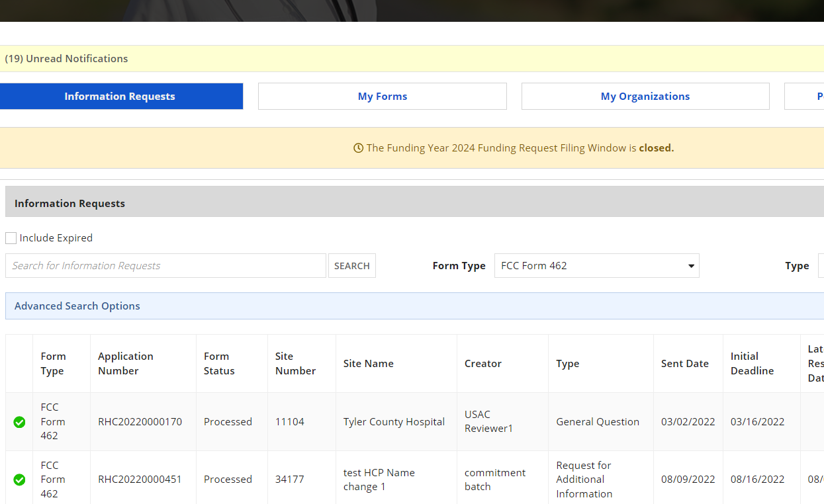This screenshot has height=504, width=824.
Task: Click the SEARCH button
Action: [352, 266]
